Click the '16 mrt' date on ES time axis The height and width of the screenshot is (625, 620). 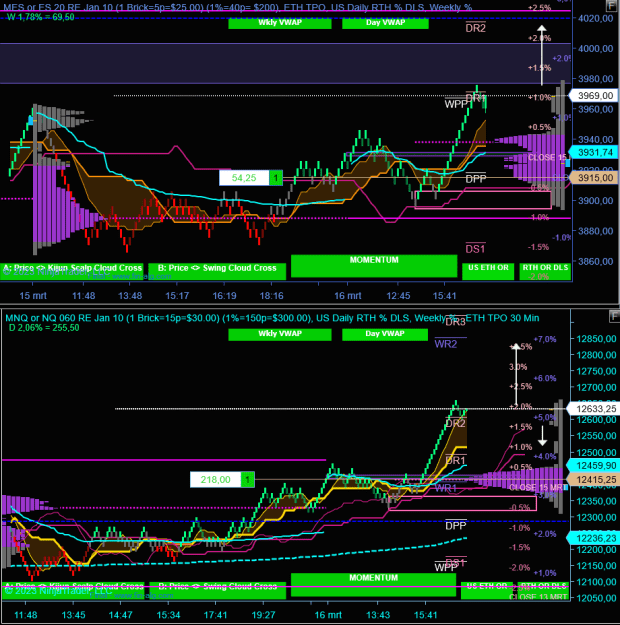tap(348, 296)
